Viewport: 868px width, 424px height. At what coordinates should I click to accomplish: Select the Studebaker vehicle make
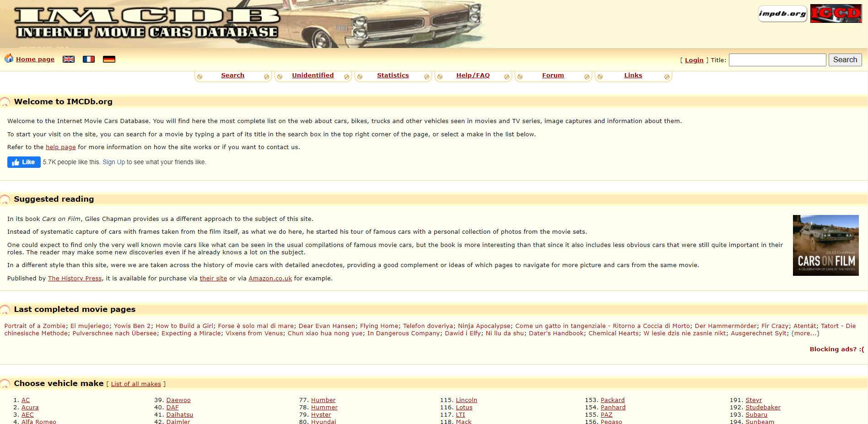point(763,408)
